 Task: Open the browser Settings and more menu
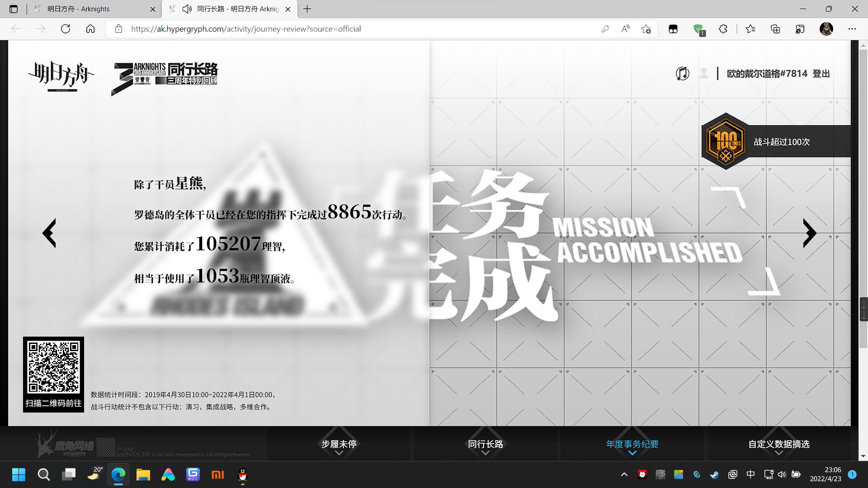point(852,29)
